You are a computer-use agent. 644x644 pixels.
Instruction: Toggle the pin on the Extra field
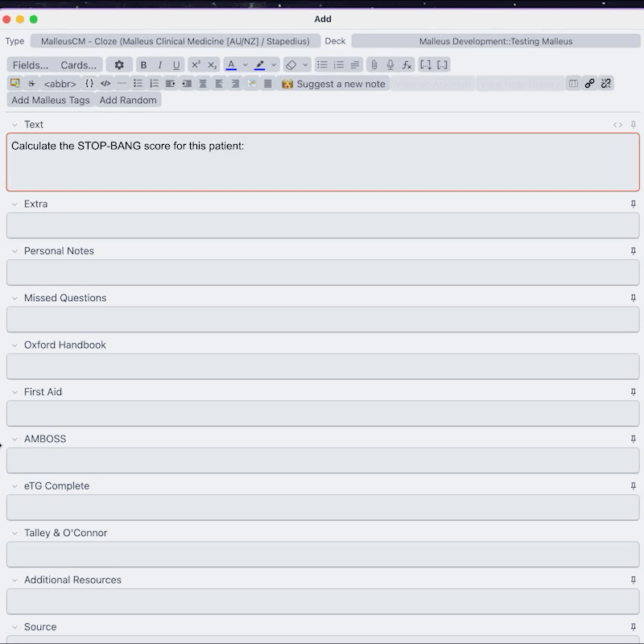tap(633, 204)
